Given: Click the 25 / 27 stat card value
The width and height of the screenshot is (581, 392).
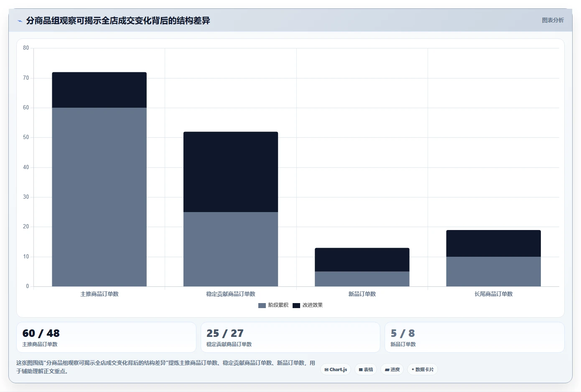Looking at the screenshot, I should 225,333.
